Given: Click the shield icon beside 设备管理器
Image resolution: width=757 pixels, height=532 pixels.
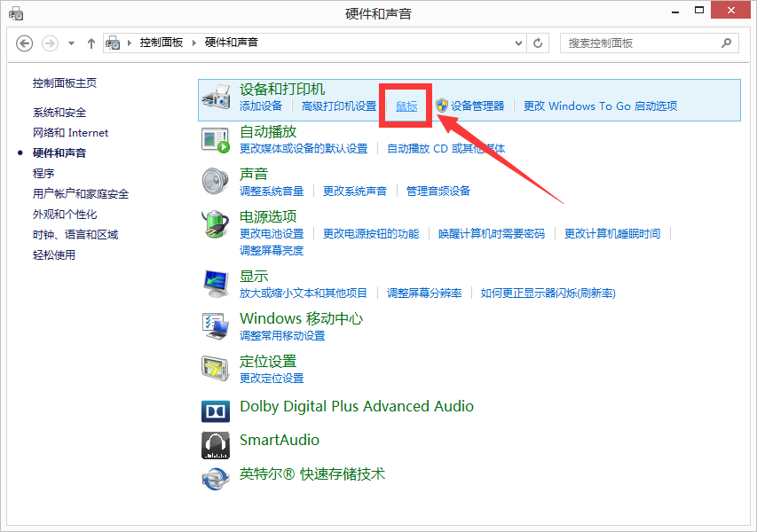Looking at the screenshot, I should tap(442, 106).
